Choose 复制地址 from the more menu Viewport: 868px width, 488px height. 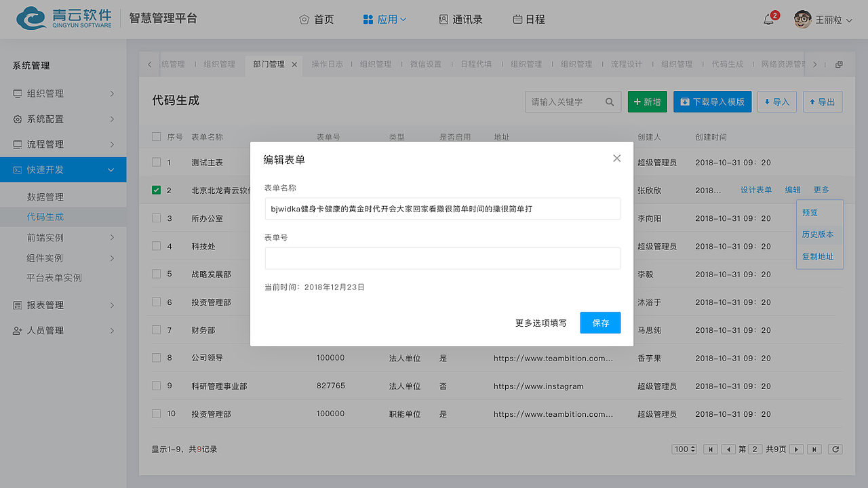click(820, 257)
